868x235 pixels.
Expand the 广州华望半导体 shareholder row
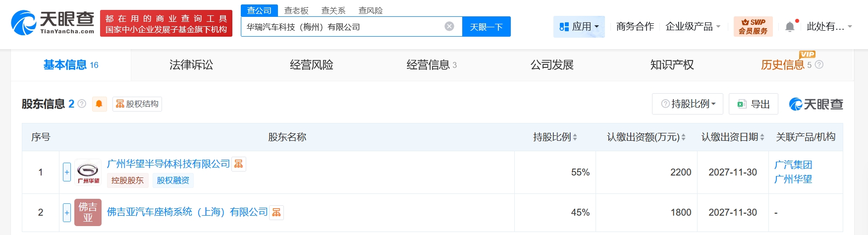[x=67, y=172]
